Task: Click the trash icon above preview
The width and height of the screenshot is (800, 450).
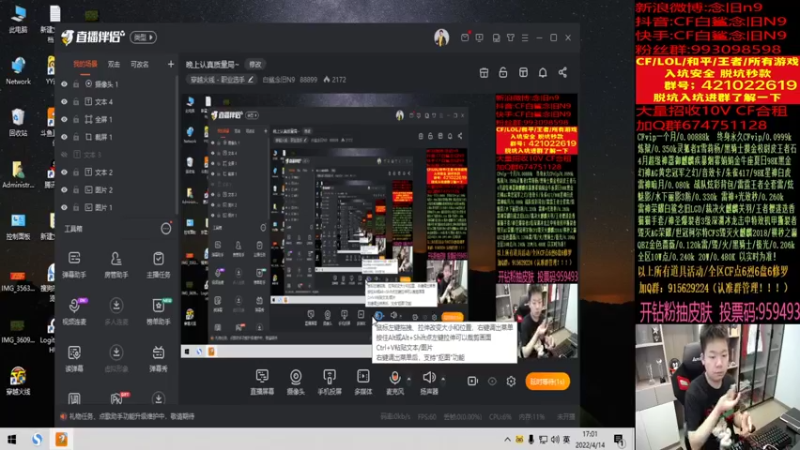Action: (484, 73)
